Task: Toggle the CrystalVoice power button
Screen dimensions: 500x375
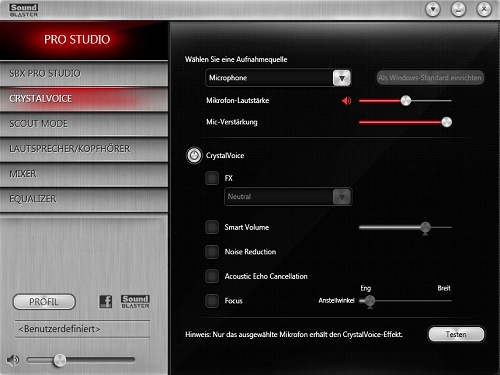Action: coord(194,155)
